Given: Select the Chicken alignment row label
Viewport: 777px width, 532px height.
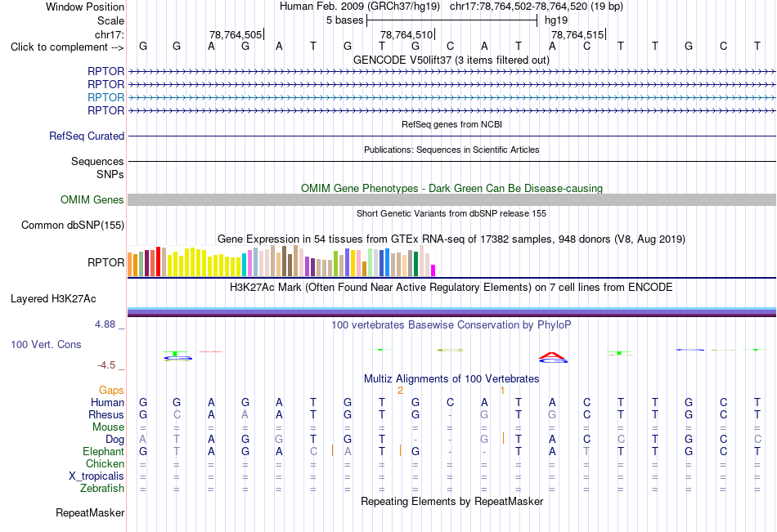Looking at the screenshot, I should pyautogui.click(x=105, y=463).
